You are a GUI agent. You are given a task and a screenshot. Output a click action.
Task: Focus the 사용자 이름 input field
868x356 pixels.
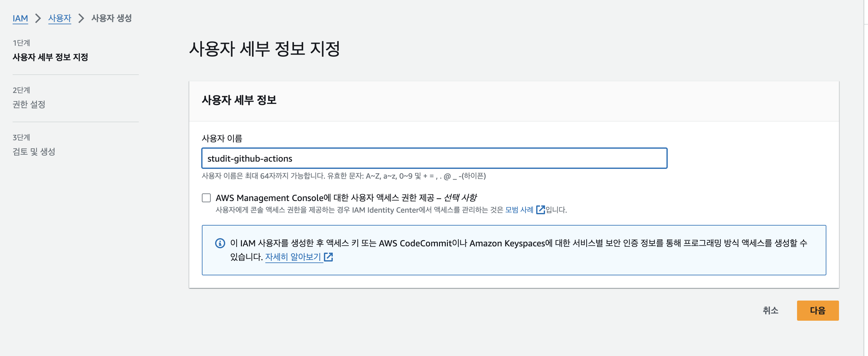pyautogui.click(x=434, y=158)
